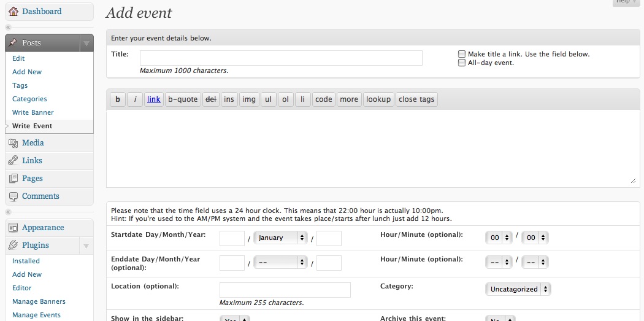
Task: Open Write Banner under Posts
Action: coord(33,112)
